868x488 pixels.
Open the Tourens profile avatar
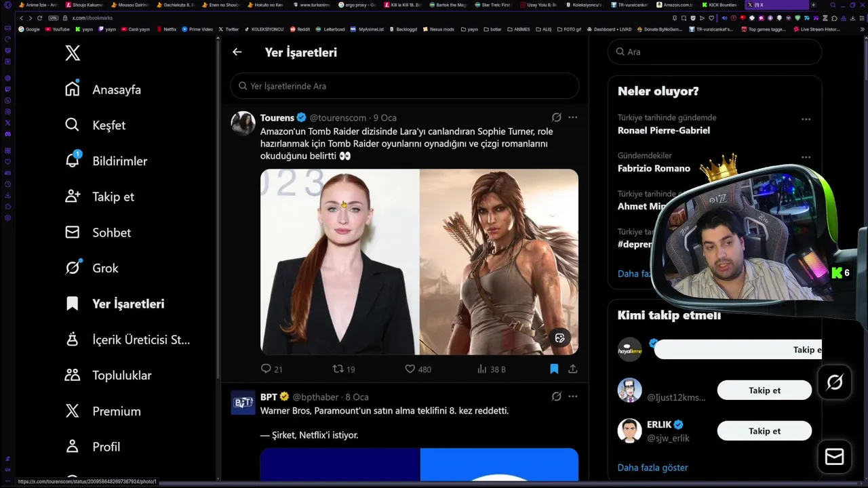click(x=243, y=123)
